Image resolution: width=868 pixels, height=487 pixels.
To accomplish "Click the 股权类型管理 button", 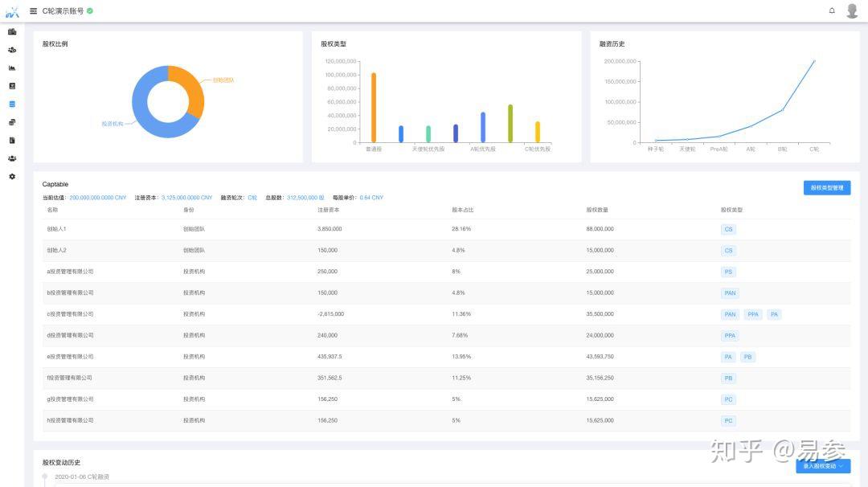I will tap(827, 188).
